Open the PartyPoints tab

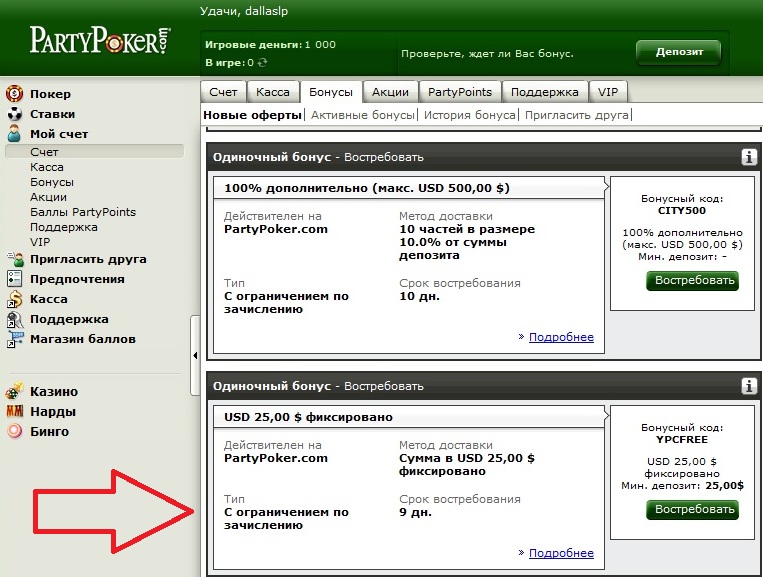(x=460, y=92)
